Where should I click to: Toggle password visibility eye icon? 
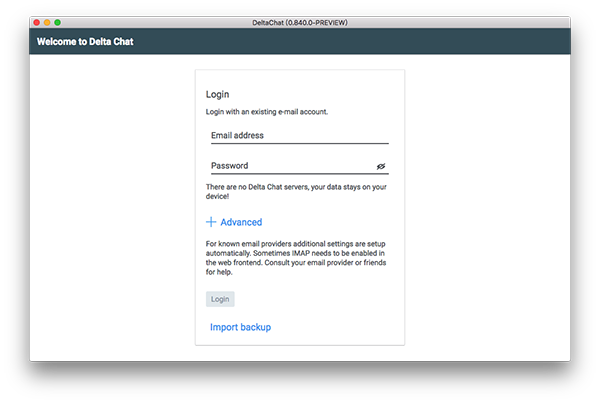(381, 166)
